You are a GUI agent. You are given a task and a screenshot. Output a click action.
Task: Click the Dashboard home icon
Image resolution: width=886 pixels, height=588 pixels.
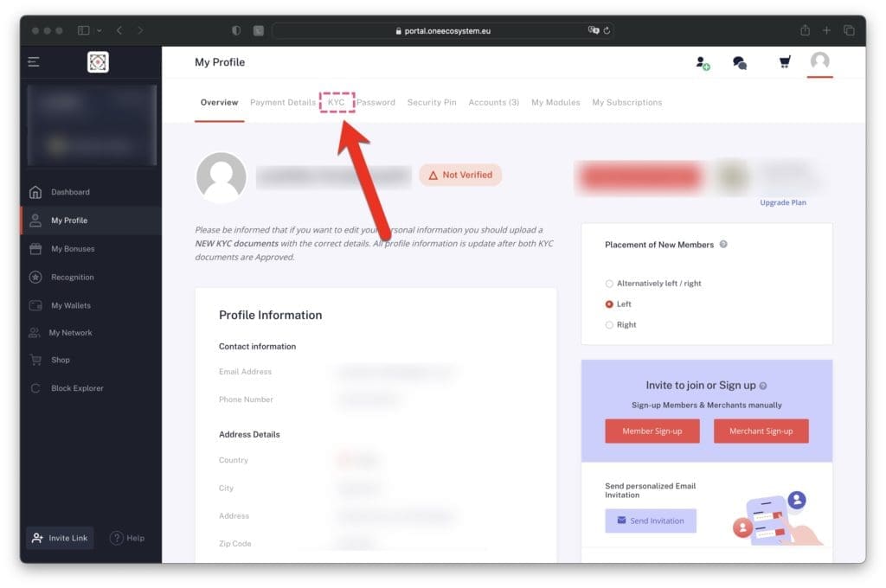pyautogui.click(x=35, y=192)
